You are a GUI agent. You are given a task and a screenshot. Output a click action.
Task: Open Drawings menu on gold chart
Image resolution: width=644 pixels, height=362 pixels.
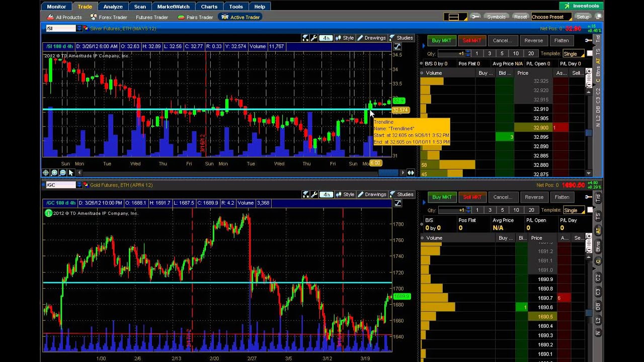(x=371, y=195)
